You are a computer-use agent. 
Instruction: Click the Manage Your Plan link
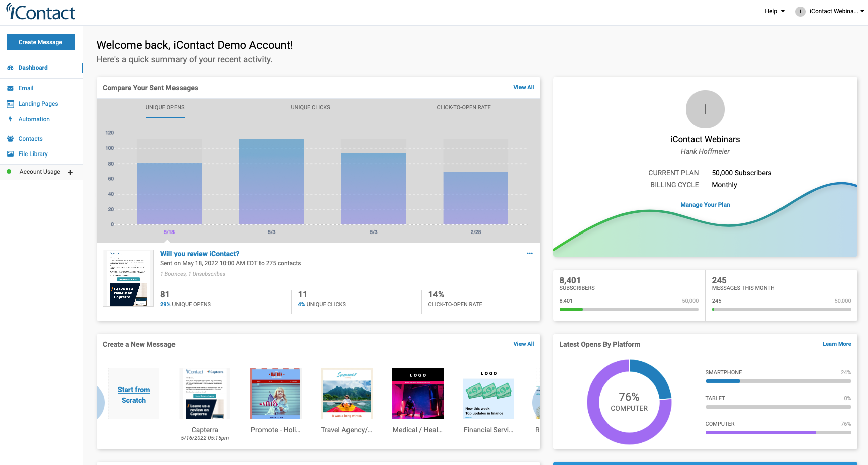click(x=705, y=205)
